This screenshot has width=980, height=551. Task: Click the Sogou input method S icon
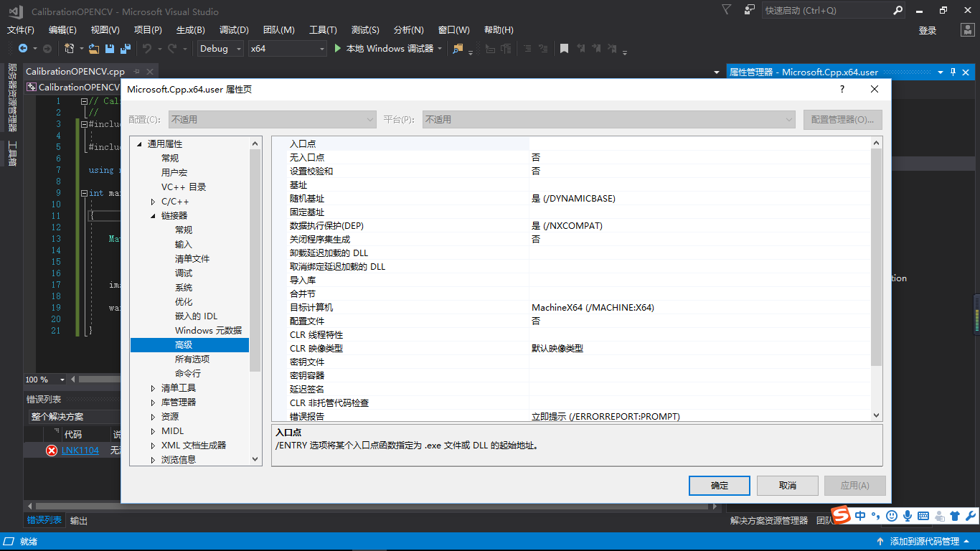pyautogui.click(x=841, y=515)
